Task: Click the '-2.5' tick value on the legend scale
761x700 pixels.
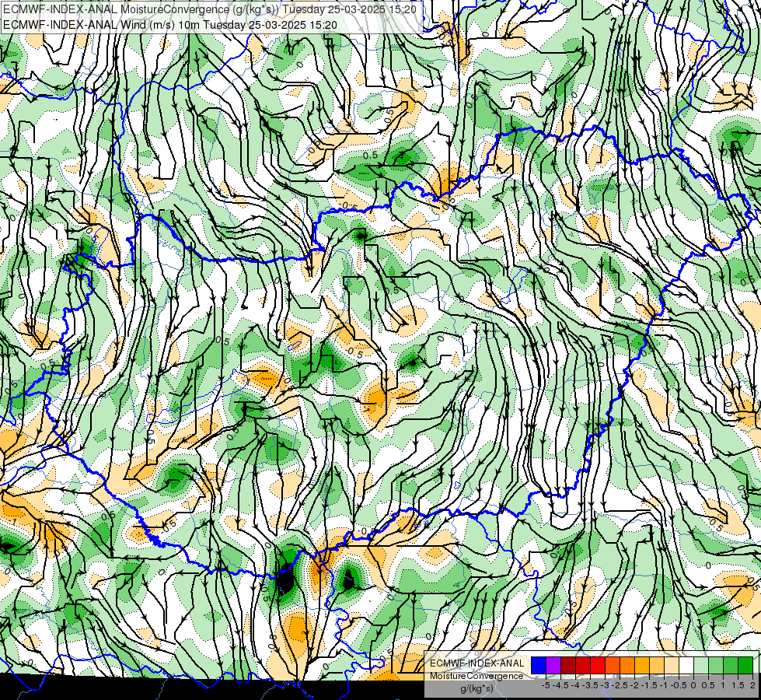Action: 620,685
